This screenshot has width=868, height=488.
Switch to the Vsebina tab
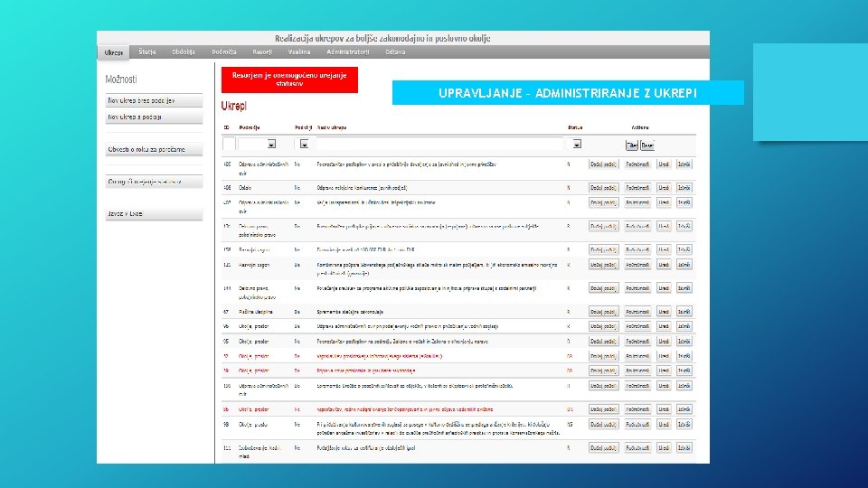(x=299, y=52)
